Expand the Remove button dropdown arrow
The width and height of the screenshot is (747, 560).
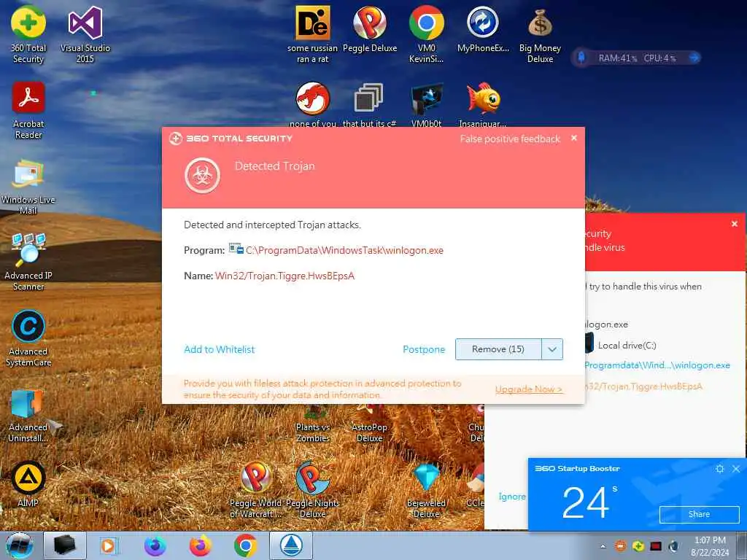pyautogui.click(x=552, y=349)
